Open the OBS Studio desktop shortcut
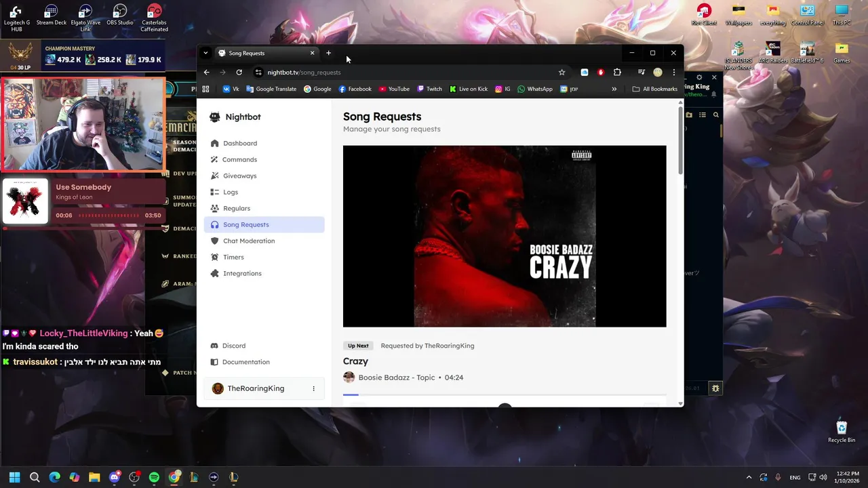 pos(120,16)
